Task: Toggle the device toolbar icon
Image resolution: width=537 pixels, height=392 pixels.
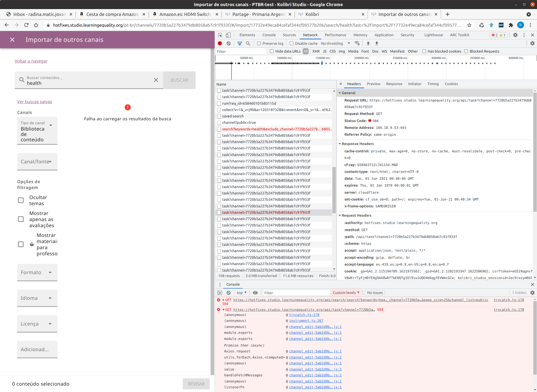Action: (x=228, y=35)
